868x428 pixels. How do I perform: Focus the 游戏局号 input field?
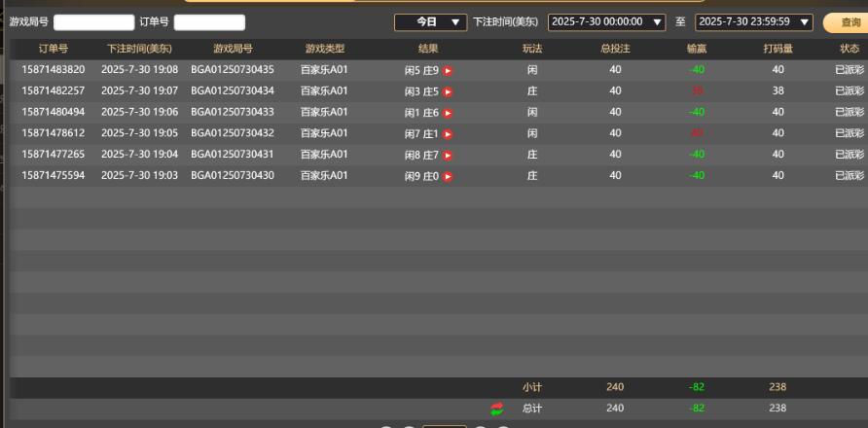(93, 21)
